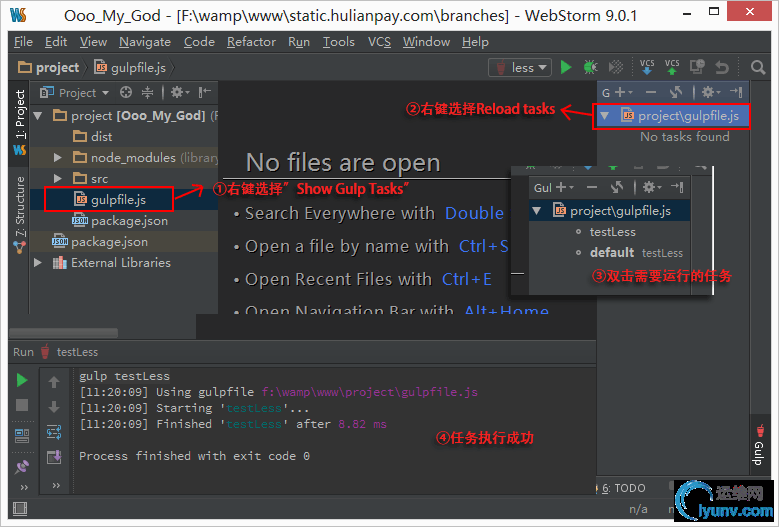Open the File menu
Viewport: 779px width, 527px height.
pos(23,42)
